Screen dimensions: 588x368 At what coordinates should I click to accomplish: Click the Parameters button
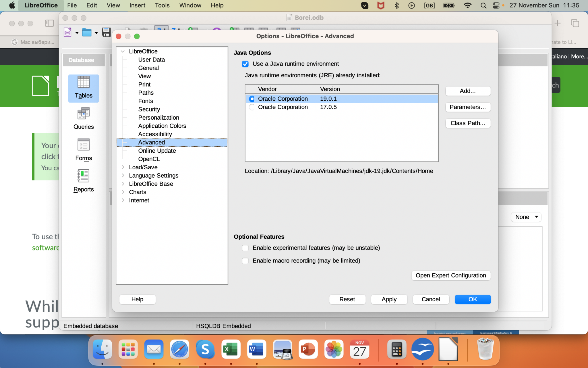tap(467, 107)
